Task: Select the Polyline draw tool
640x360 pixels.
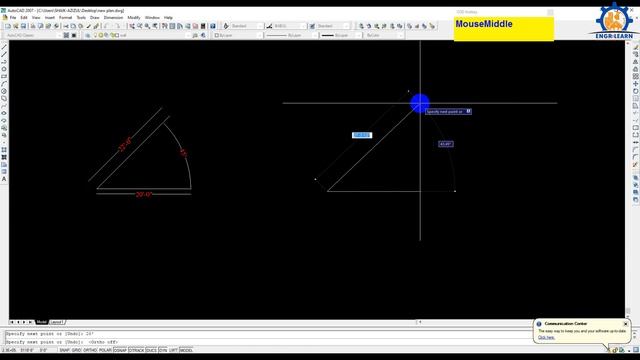Action: [x=4, y=62]
